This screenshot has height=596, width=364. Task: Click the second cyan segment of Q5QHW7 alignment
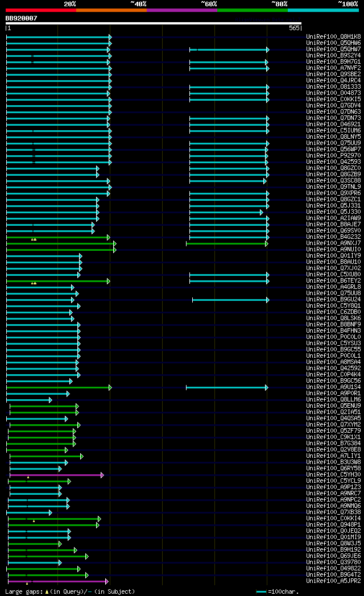coord(230,50)
